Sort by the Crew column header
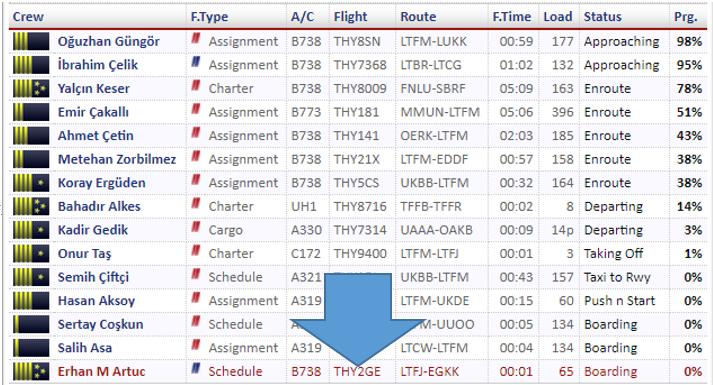Screen dimensions: 713x385 [x=28, y=17]
